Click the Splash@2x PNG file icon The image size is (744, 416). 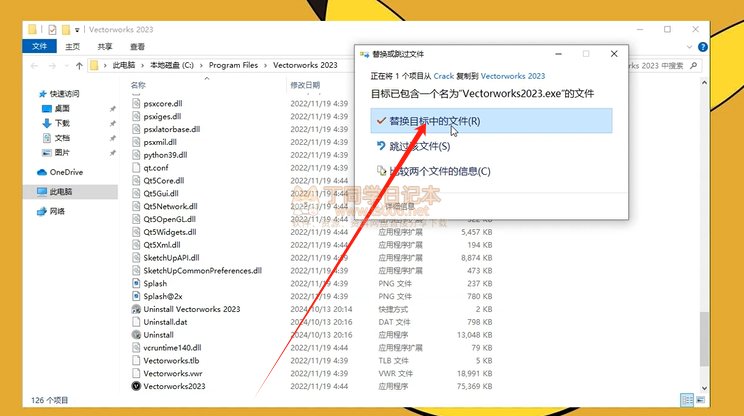click(136, 296)
